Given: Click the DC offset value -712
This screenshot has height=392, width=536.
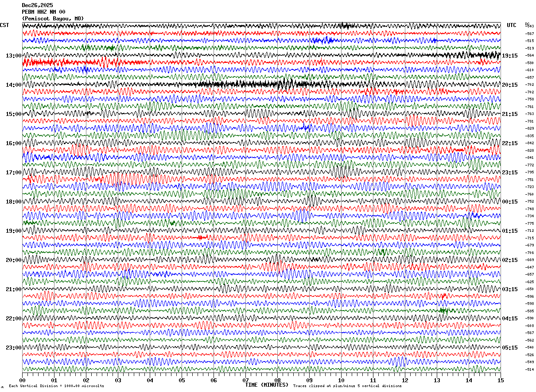Looking at the screenshot, I should point(529,231).
